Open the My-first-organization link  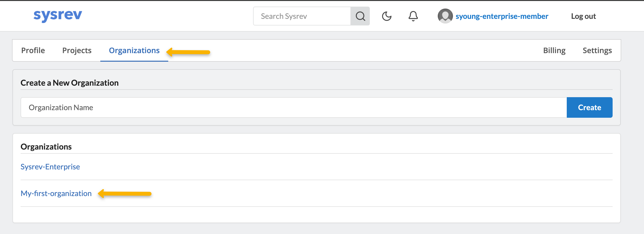coord(56,193)
